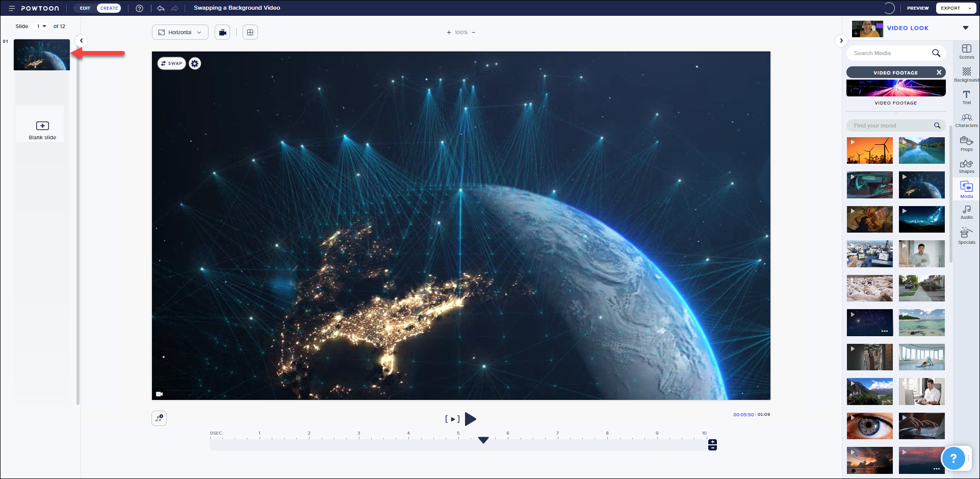Viewport: 980px width, 479px height.
Task: Open the Props panel
Action: [966, 143]
